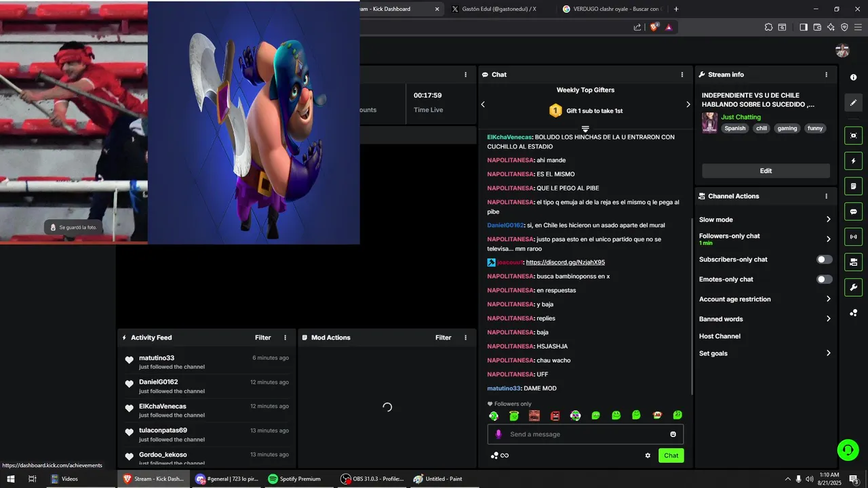Toggle the wrench stream info icon in sidebar

click(x=853, y=287)
